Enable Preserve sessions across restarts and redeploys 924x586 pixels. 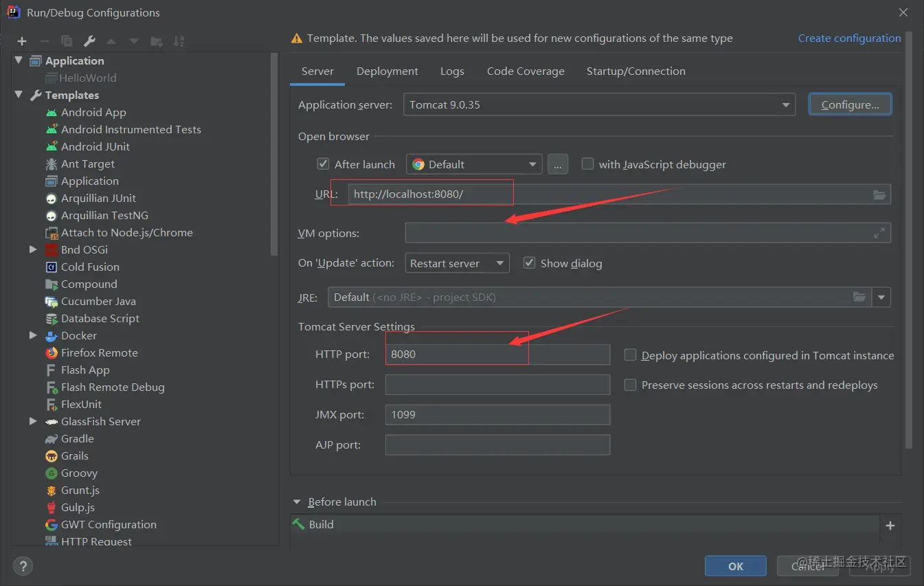(630, 385)
